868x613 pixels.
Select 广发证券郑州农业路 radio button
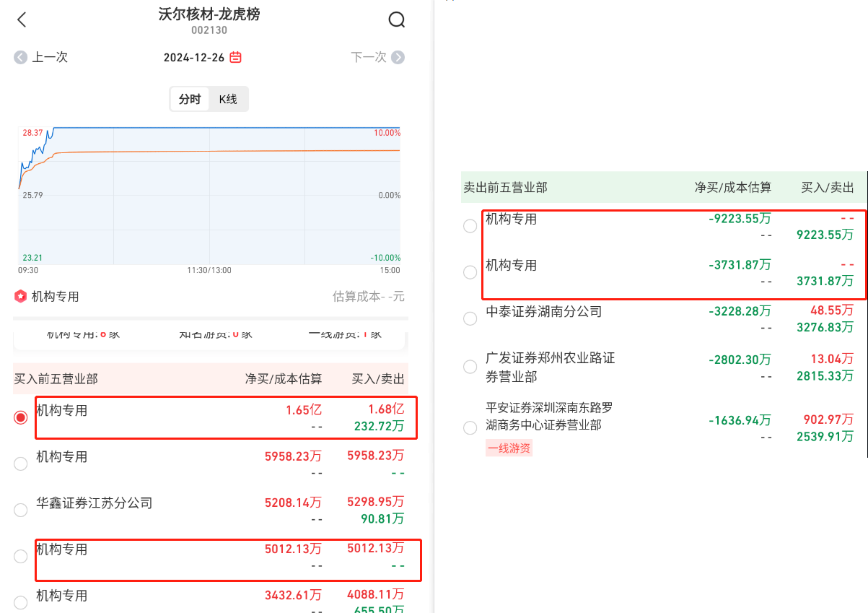point(470,367)
